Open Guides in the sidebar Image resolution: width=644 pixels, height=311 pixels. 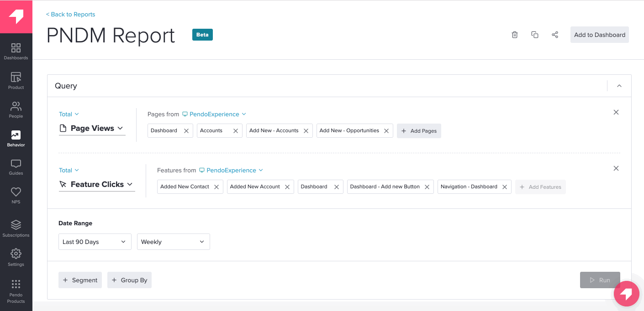coord(16,167)
